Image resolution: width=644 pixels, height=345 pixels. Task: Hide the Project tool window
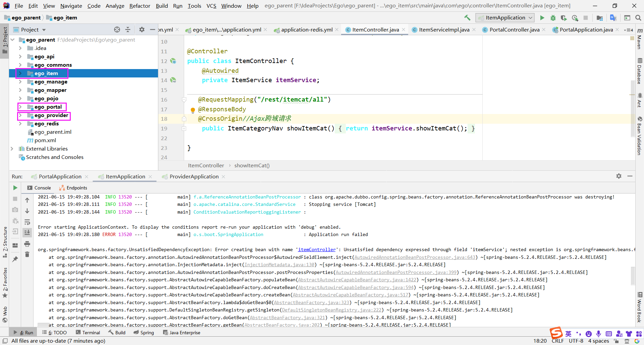[x=153, y=30]
